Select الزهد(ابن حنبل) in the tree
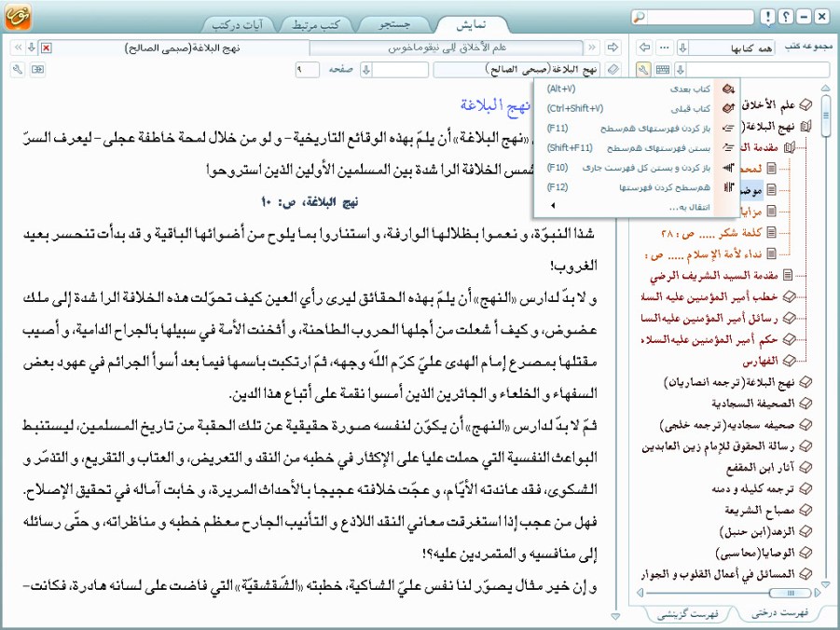 click(x=757, y=531)
